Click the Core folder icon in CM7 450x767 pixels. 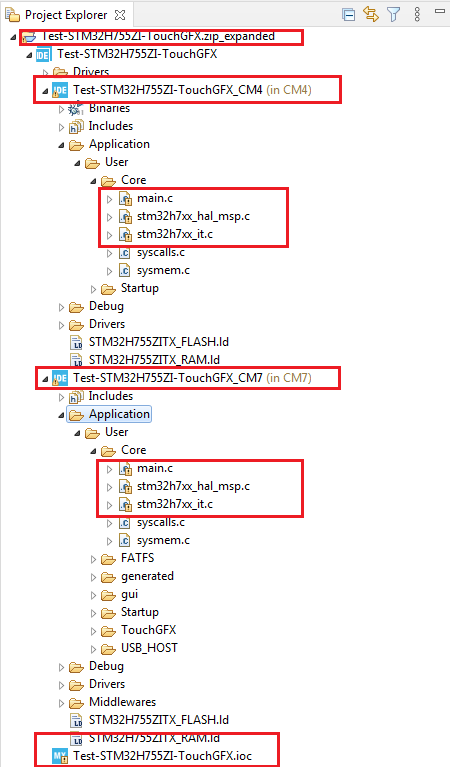(108, 451)
